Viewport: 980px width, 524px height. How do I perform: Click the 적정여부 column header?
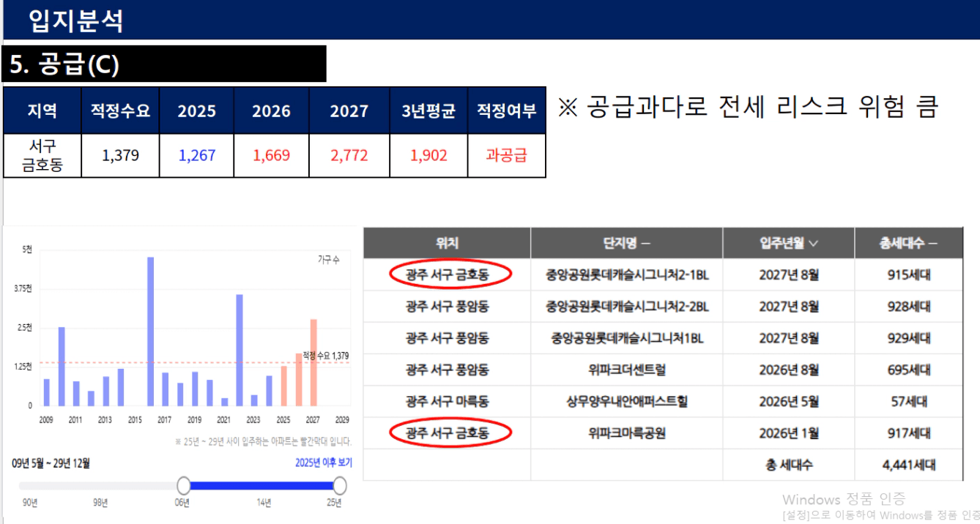click(x=506, y=111)
